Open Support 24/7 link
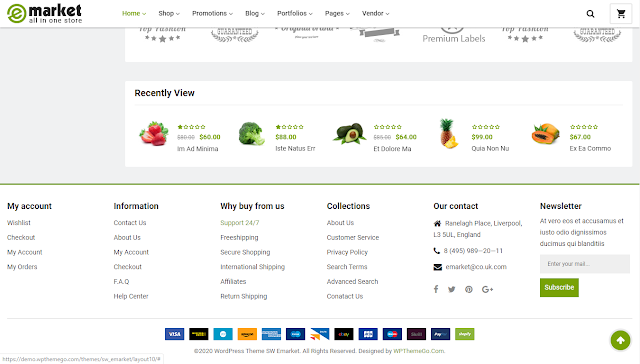Viewport: 640px width, 364px height. 240,223
